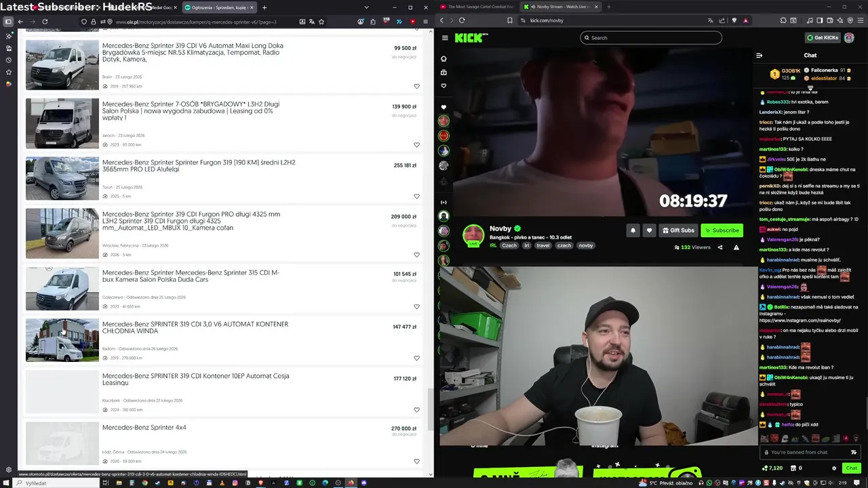Report the stream with warning icon
This screenshot has height=488, width=868.
[736, 247]
